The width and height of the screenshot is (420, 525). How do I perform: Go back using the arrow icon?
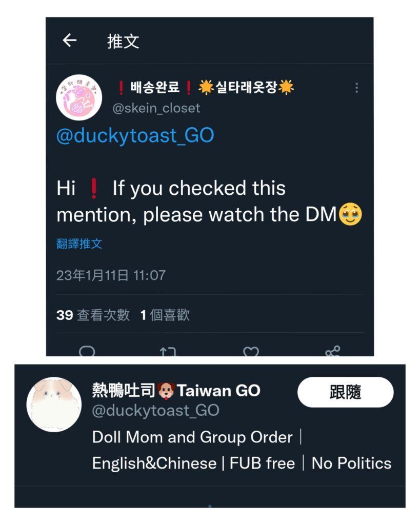click(x=70, y=41)
